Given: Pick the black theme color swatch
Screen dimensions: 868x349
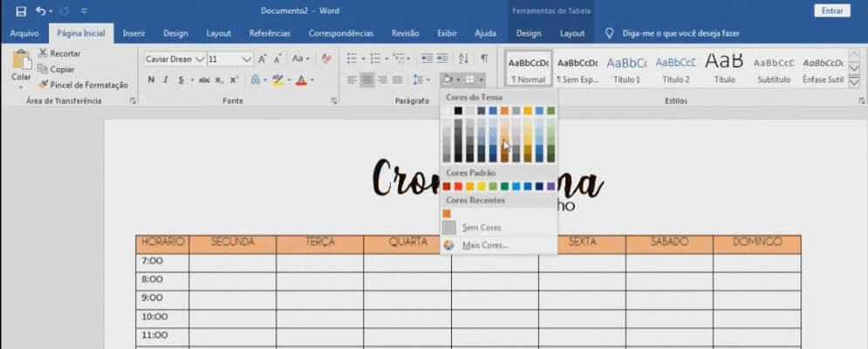Looking at the screenshot, I should tap(458, 111).
